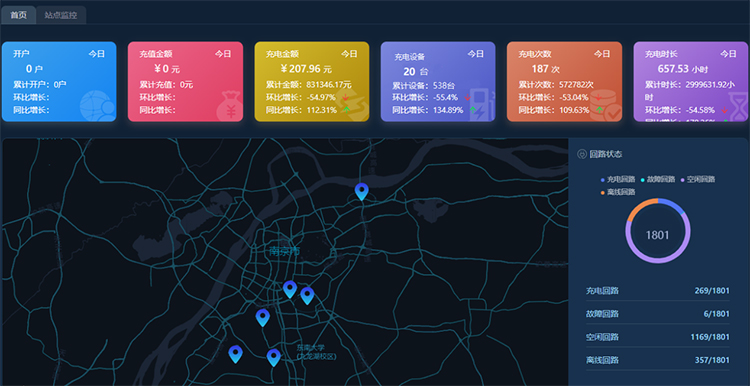Click the circular icon beside 回路状态 title
750x386 pixels.
582,154
